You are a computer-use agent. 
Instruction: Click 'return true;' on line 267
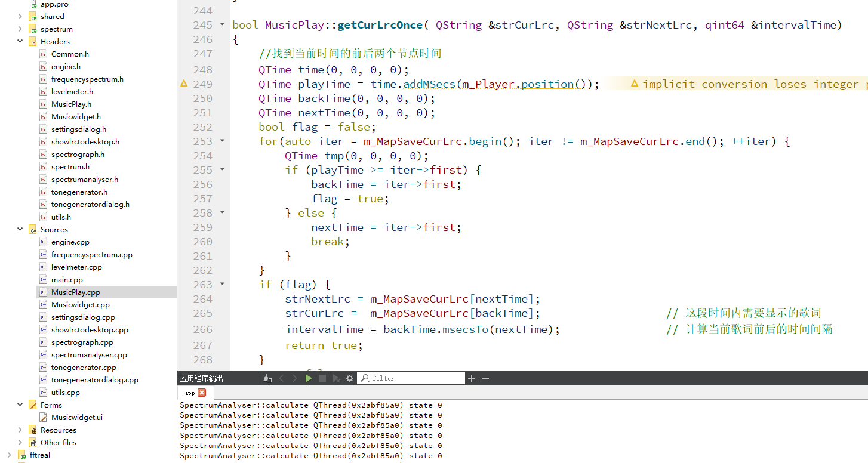click(324, 345)
